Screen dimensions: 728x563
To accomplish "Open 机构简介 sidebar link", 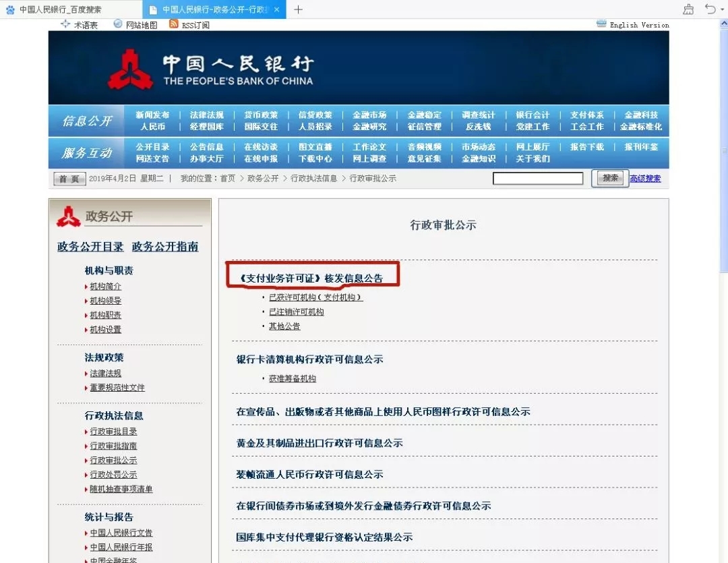I will (105, 287).
